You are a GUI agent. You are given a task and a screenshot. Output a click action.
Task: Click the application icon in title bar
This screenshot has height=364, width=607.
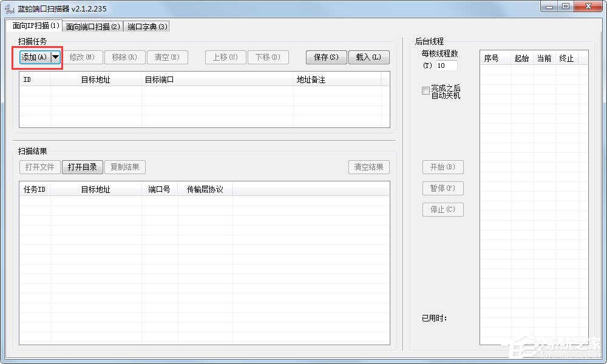[x=9, y=8]
